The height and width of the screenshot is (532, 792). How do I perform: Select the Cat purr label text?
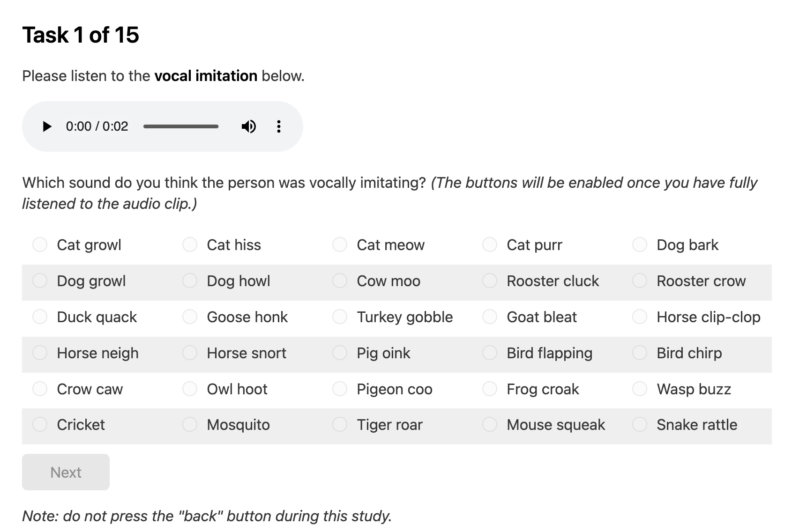(534, 245)
